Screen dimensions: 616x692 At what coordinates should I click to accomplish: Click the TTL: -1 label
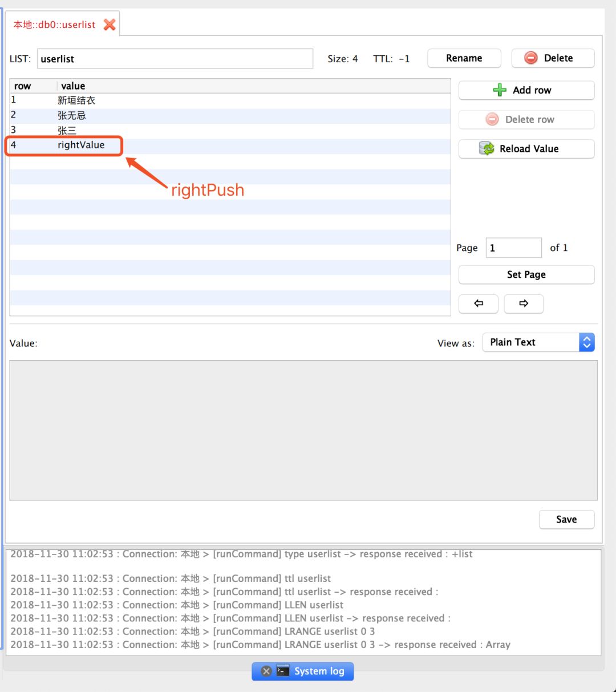(x=391, y=59)
